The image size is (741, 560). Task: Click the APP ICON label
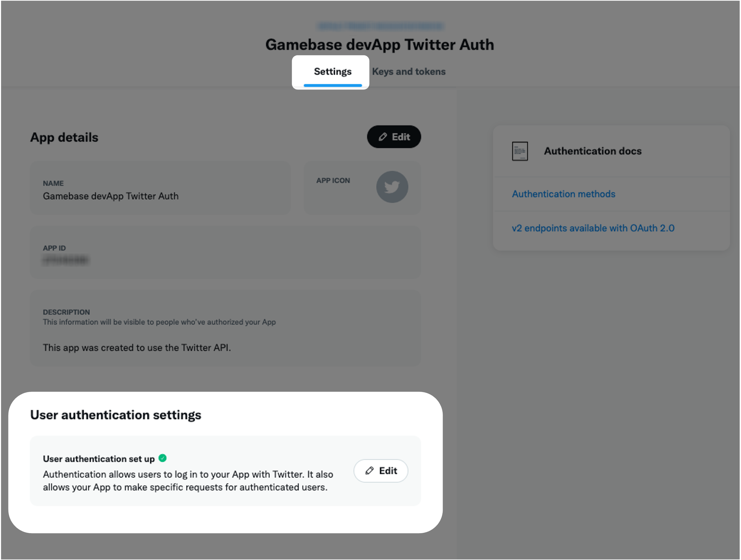(333, 181)
